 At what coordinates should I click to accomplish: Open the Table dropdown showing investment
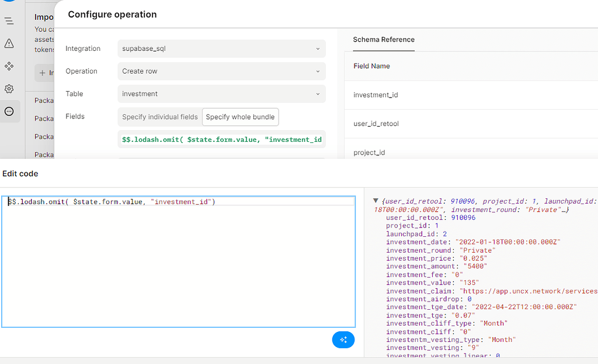tap(221, 94)
